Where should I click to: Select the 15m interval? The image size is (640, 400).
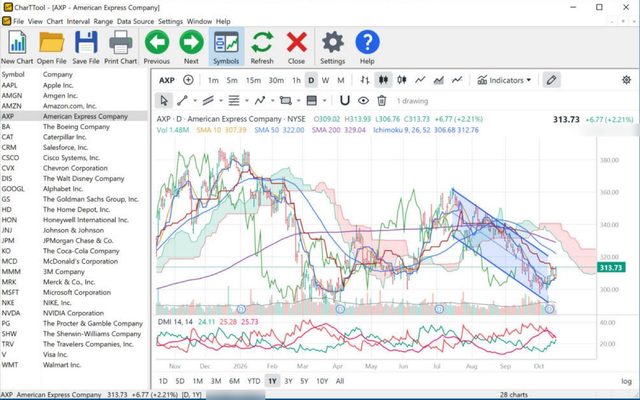[253, 80]
